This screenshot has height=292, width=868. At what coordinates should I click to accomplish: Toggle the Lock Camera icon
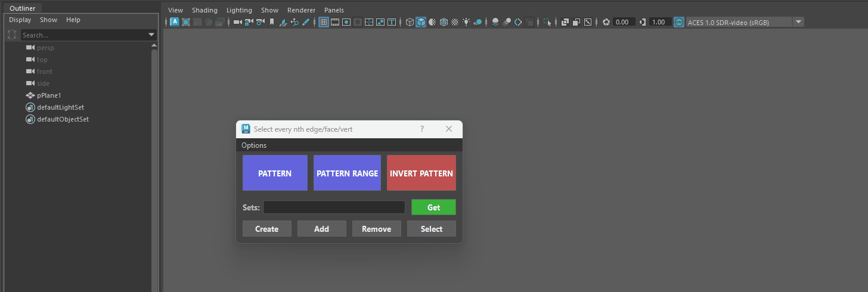pyautogui.click(x=249, y=22)
